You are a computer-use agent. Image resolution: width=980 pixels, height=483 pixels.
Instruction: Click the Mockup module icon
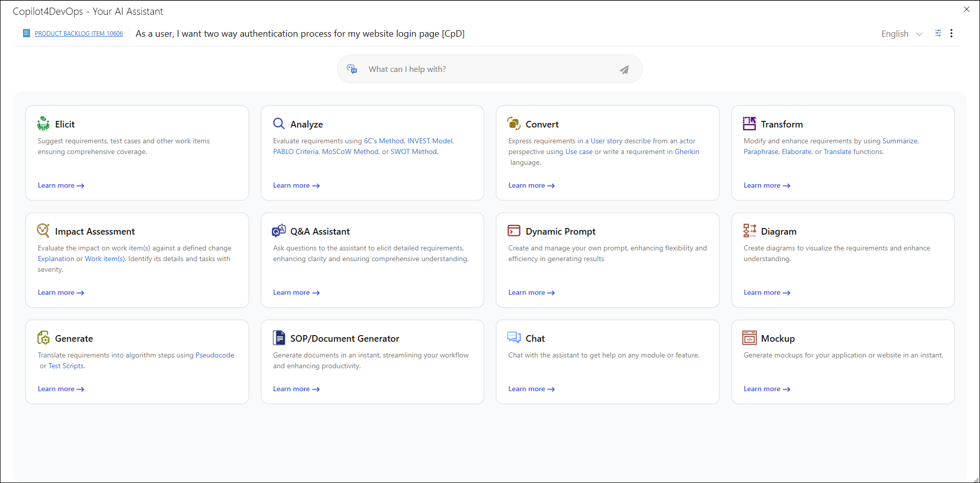(x=749, y=338)
